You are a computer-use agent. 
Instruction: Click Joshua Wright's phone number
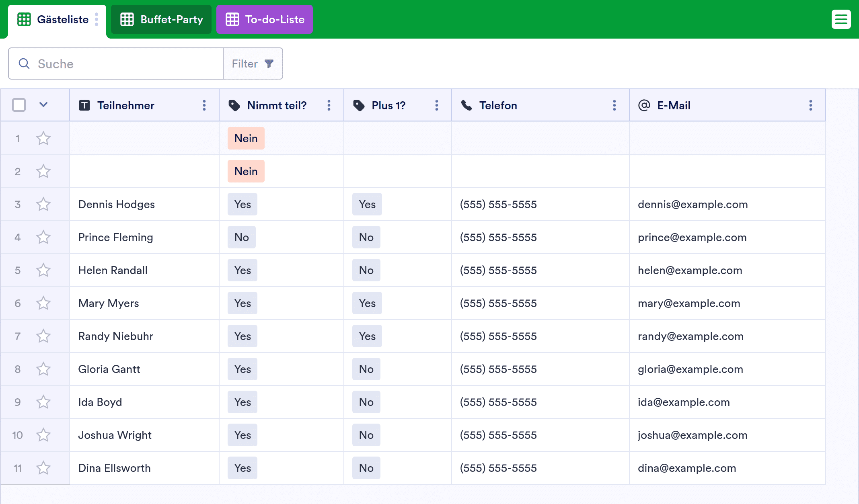pyautogui.click(x=498, y=435)
